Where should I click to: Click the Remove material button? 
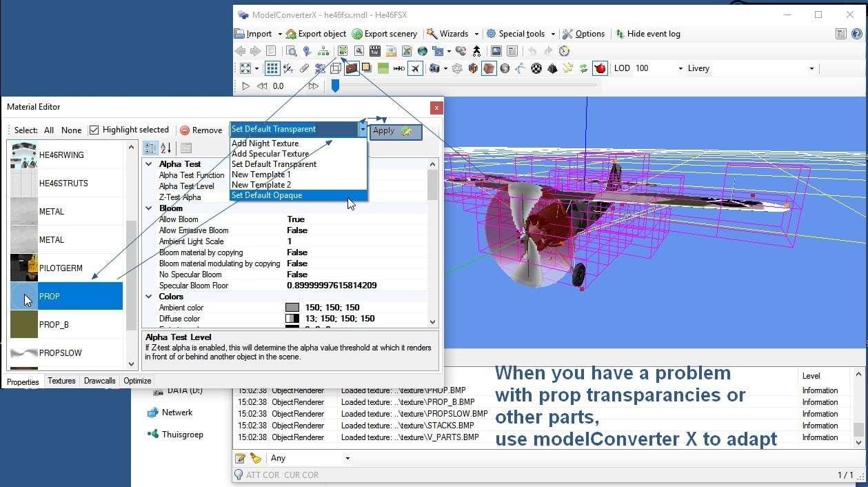pos(201,130)
